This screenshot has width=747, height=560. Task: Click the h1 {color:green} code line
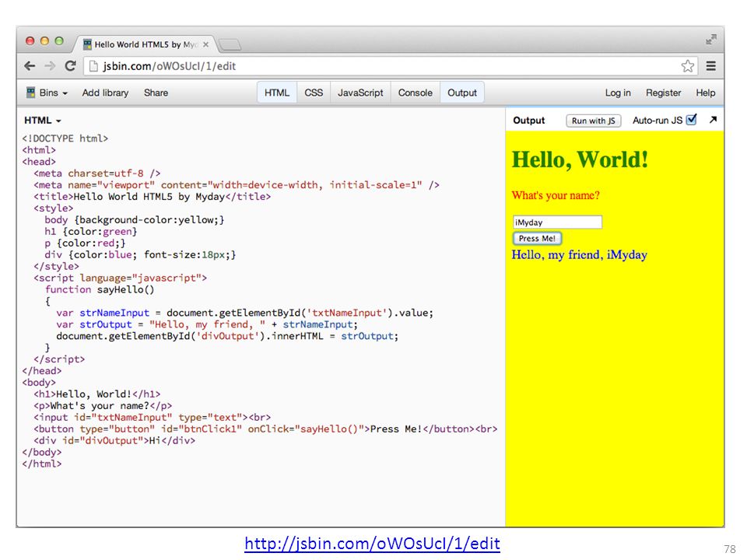click(90, 232)
